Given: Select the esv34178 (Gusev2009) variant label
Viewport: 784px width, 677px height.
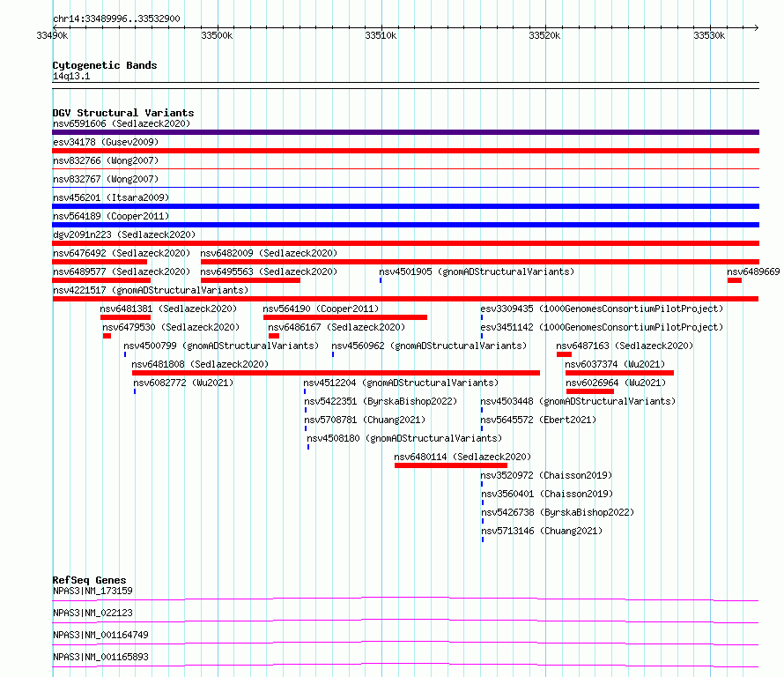Looking at the screenshot, I should coord(106,142).
